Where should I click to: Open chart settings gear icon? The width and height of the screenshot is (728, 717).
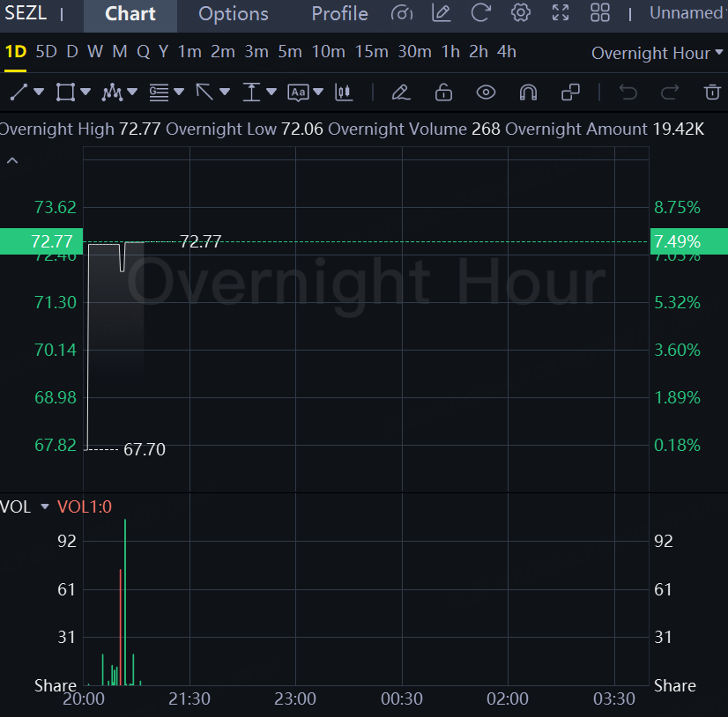[521, 13]
